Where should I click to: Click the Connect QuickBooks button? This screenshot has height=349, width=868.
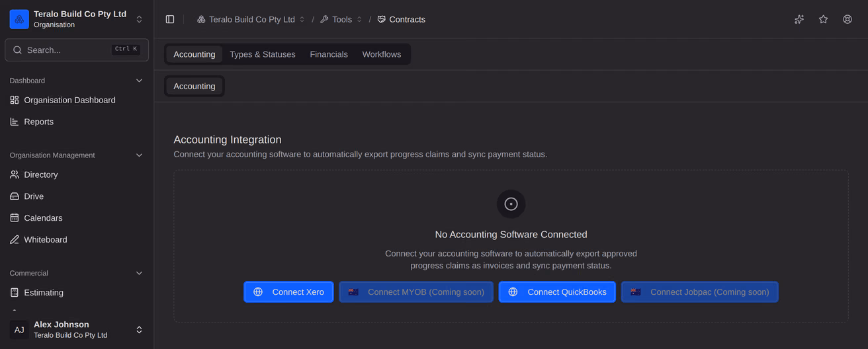[557, 292]
